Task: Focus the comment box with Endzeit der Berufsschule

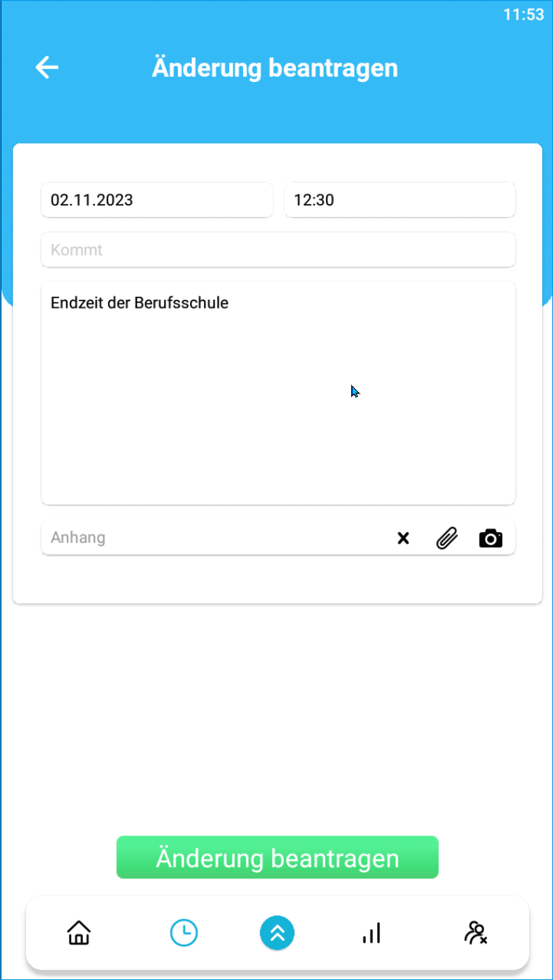Action: click(278, 393)
